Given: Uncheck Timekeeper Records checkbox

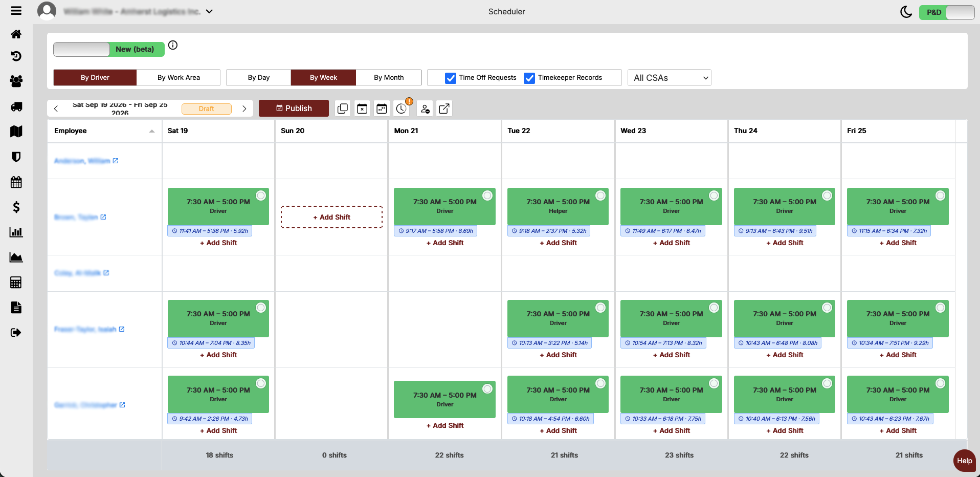Looking at the screenshot, I should (529, 78).
